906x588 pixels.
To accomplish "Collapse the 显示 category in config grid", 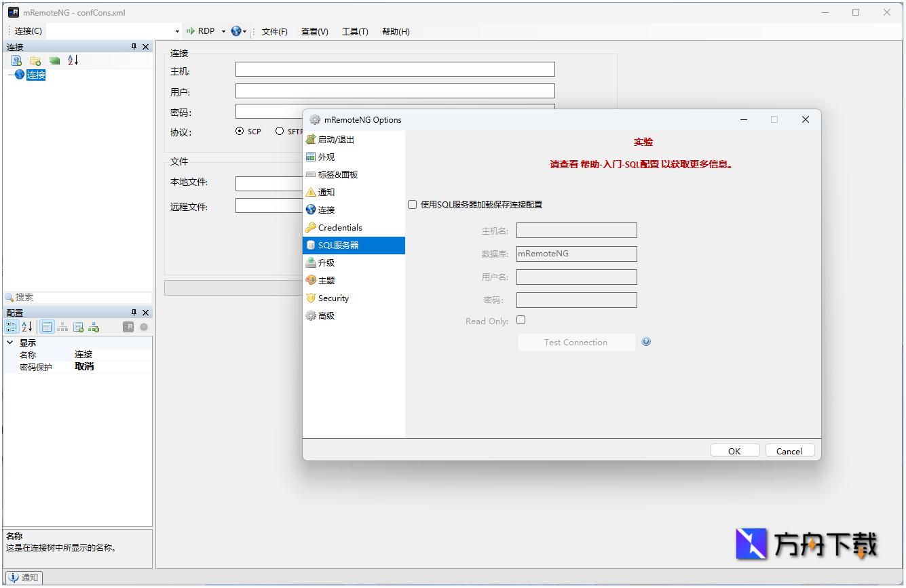I will (x=10, y=343).
